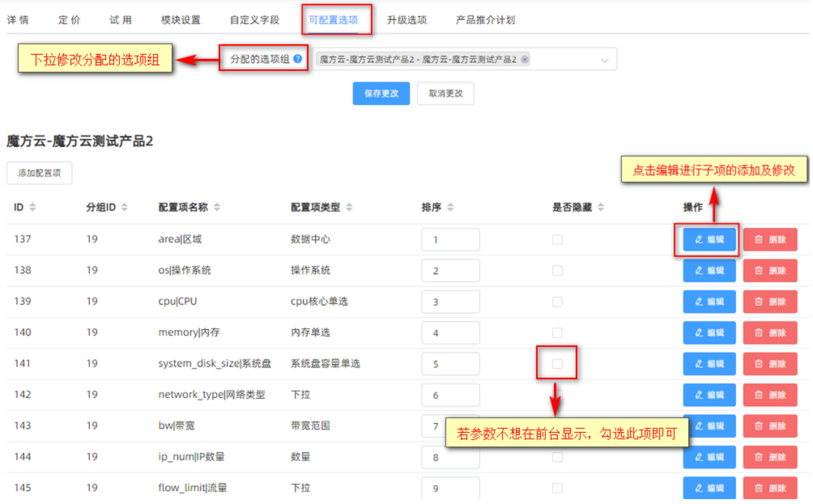Screen dimensions: 813x504
Task: Open the 自定义字段 tab
Action: click(255, 20)
